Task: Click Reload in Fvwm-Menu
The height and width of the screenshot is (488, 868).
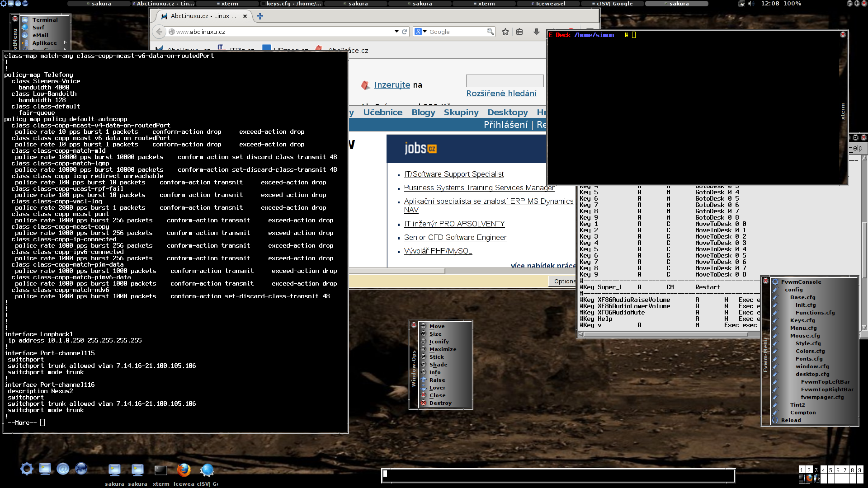Action: pyautogui.click(x=791, y=420)
